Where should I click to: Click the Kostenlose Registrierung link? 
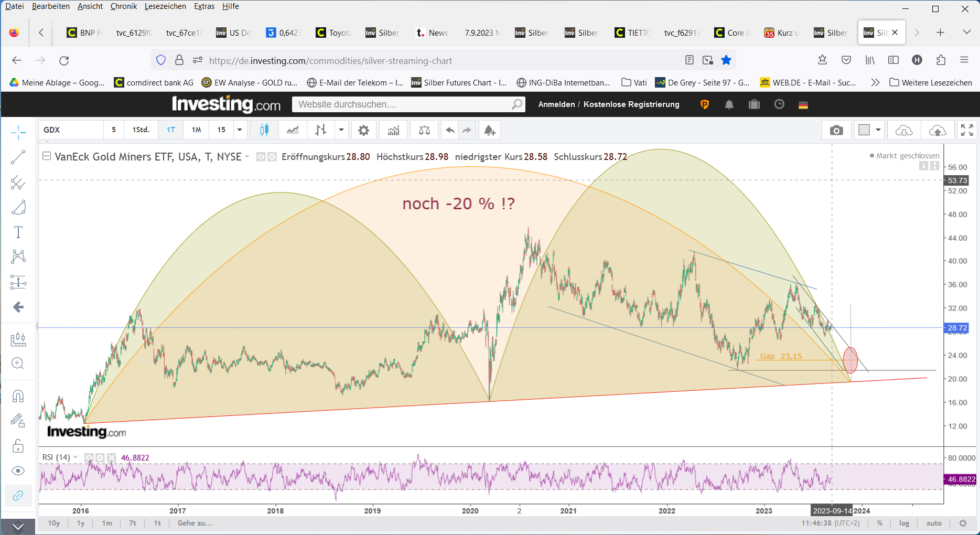pos(631,104)
